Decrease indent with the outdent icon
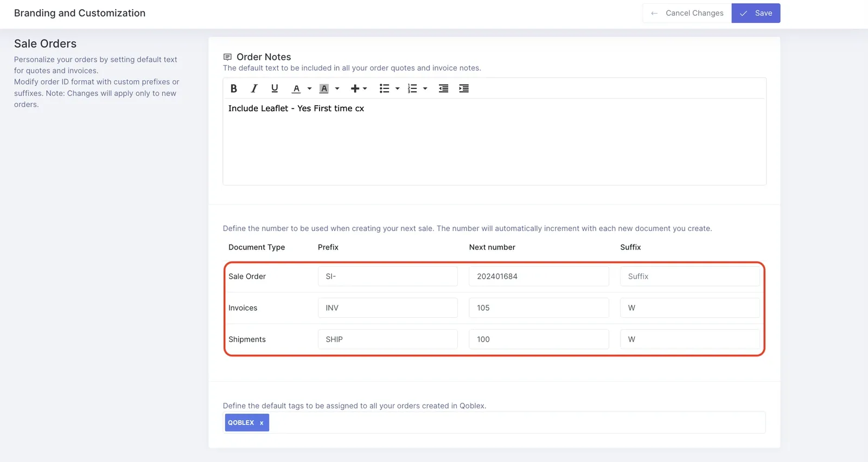 pyautogui.click(x=443, y=88)
